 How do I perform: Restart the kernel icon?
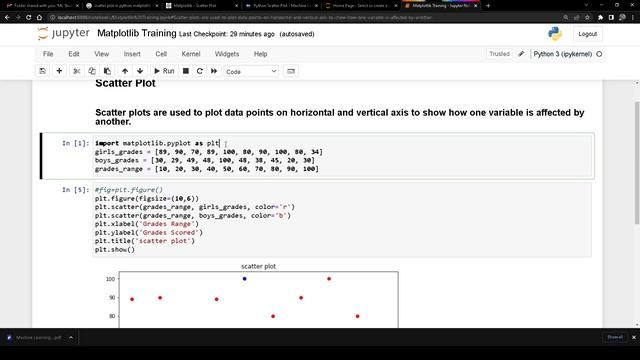pyautogui.click(x=200, y=71)
